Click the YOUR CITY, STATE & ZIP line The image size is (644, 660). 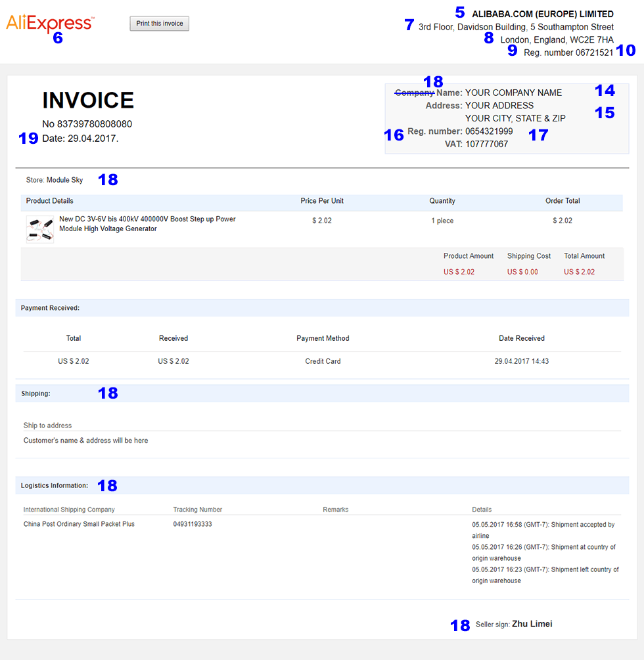click(x=515, y=118)
